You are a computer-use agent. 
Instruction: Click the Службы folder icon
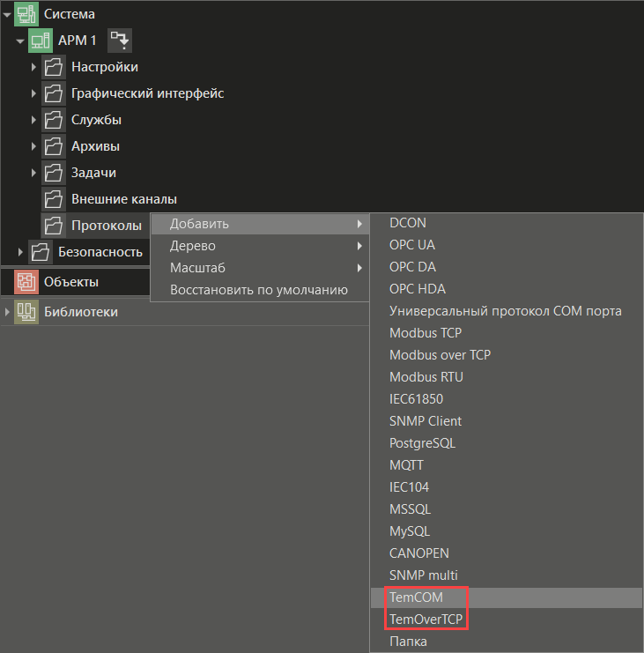pyautogui.click(x=54, y=120)
